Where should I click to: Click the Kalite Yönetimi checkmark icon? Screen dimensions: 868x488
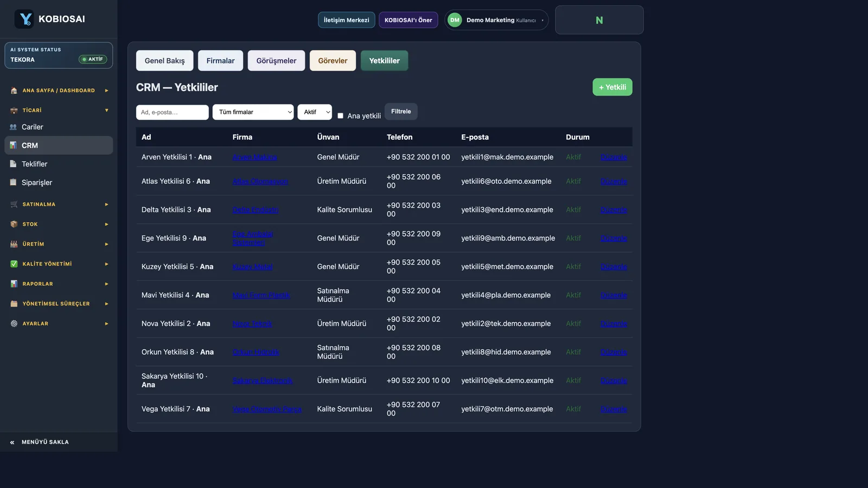click(x=14, y=264)
